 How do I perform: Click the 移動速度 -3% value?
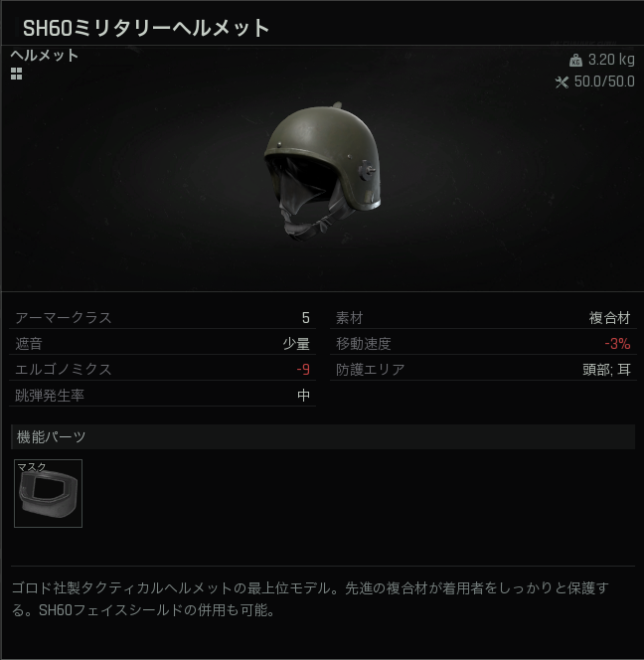tap(617, 344)
